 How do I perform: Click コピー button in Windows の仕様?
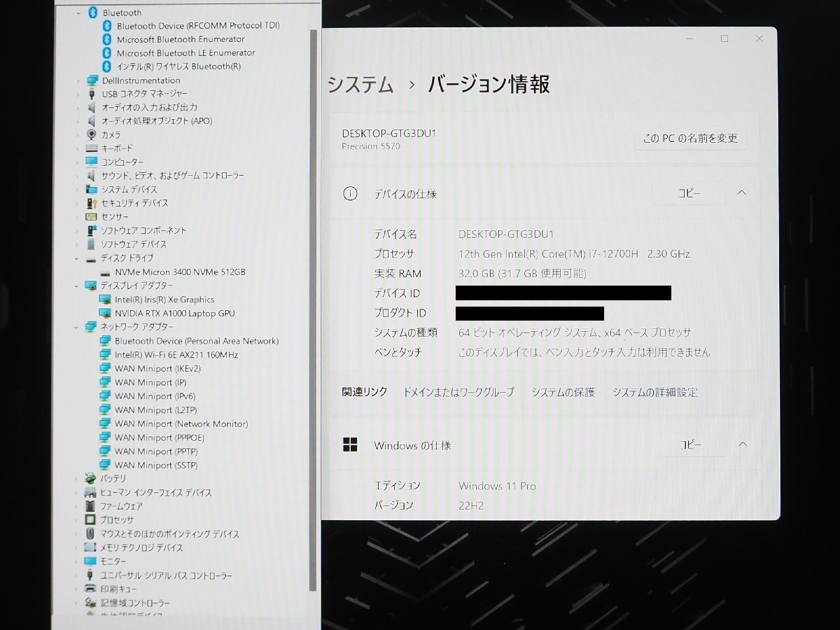click(x=691, y=444)
